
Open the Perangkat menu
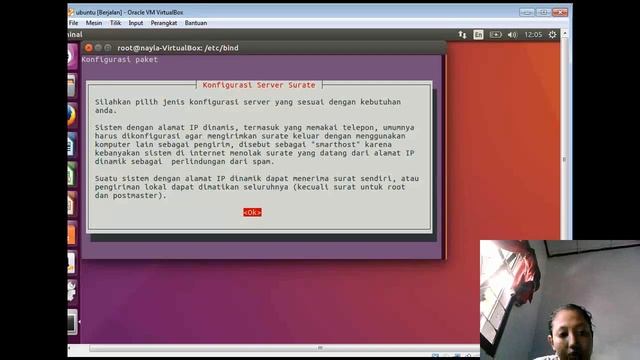(164, 23)
